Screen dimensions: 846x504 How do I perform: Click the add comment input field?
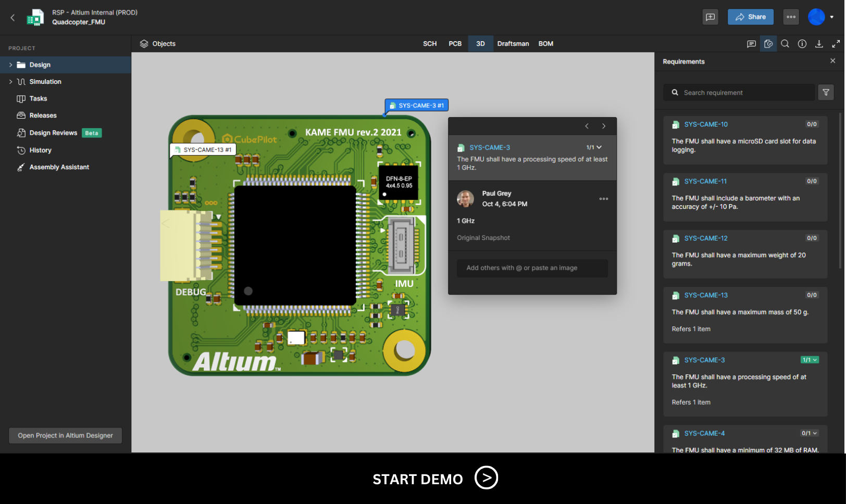click(532, 268)
